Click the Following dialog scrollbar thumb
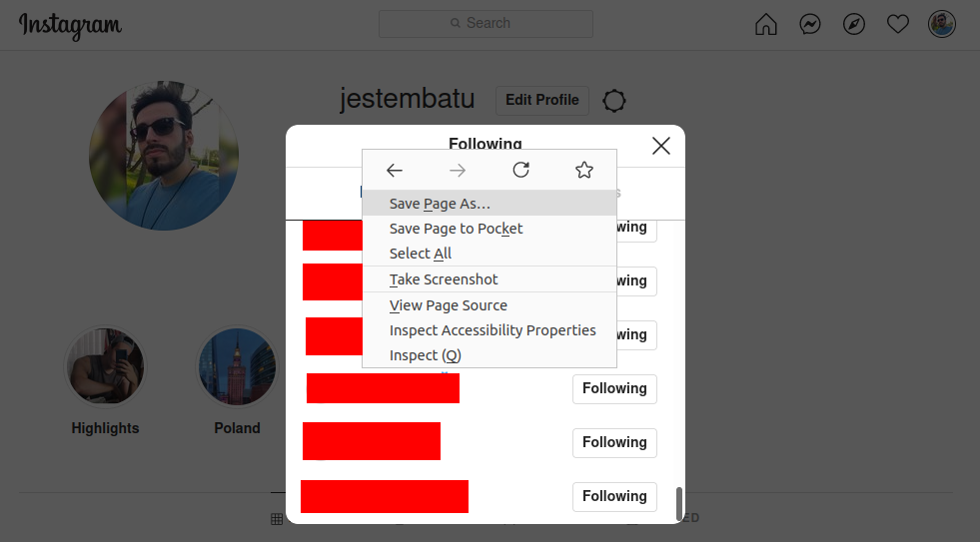 tap(678, 503)
